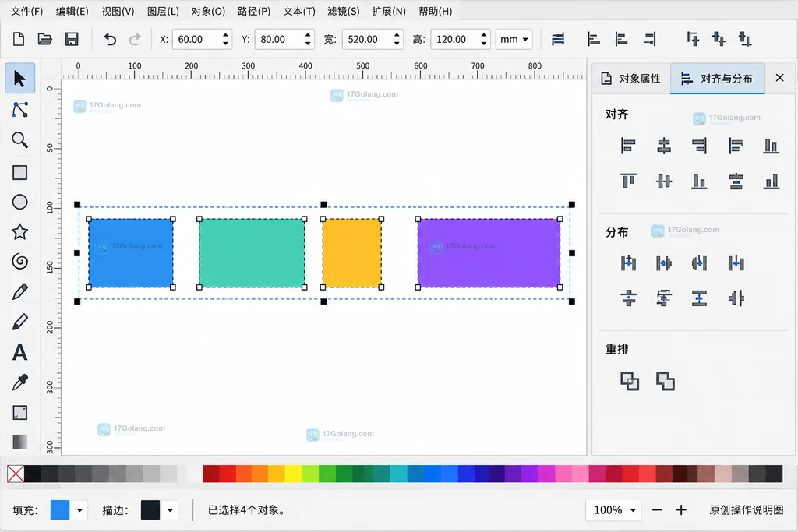Choose the rectangle drawing tool
This screenshot has width=798, height=532.
19,172
